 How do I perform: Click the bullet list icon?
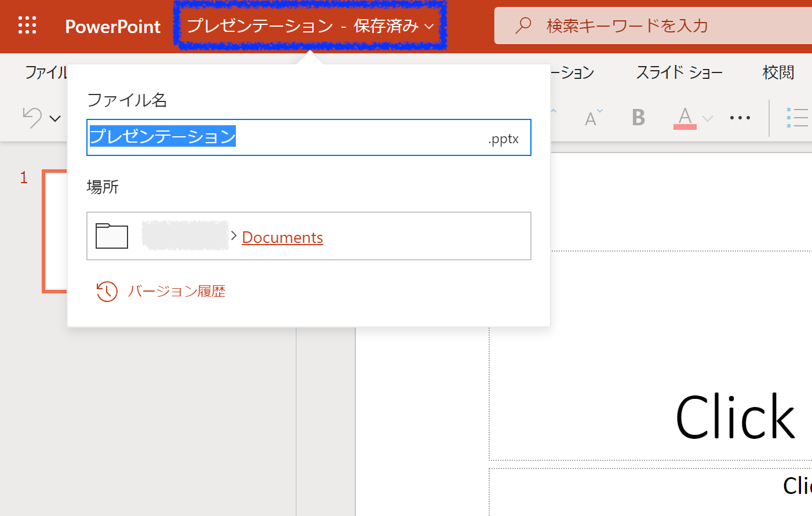pyautogui.click(x=798, y=118)
